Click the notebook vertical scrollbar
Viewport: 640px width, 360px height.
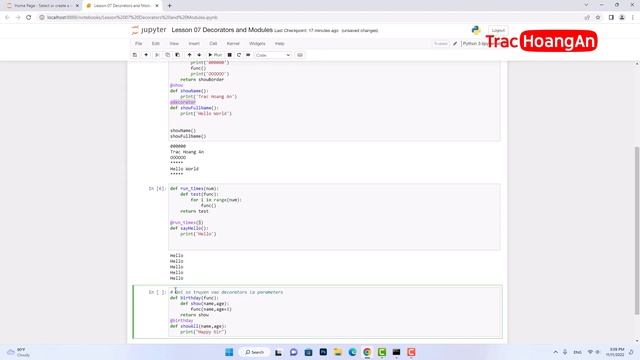[x=637, y=231]
